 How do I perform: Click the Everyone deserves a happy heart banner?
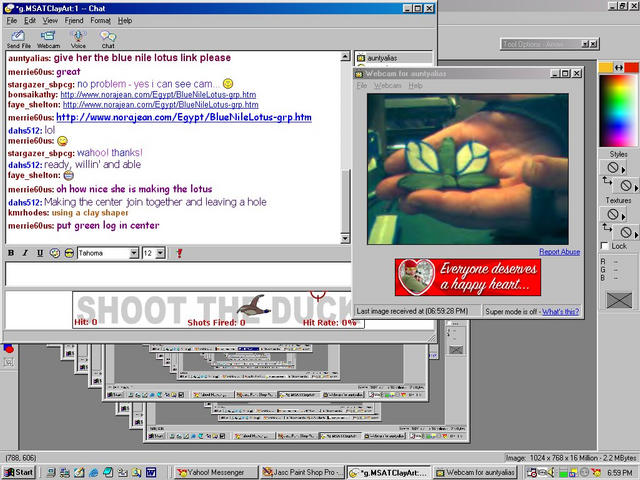point(468,277)
